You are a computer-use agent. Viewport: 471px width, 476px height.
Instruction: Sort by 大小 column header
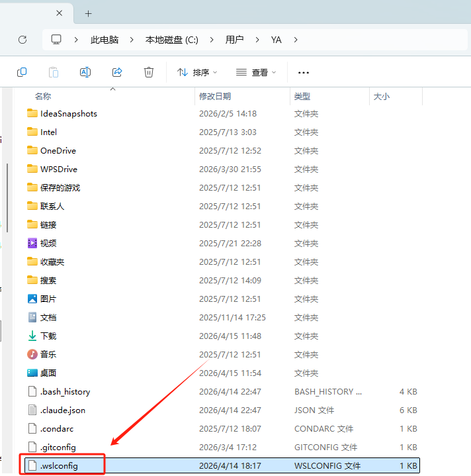382,97
